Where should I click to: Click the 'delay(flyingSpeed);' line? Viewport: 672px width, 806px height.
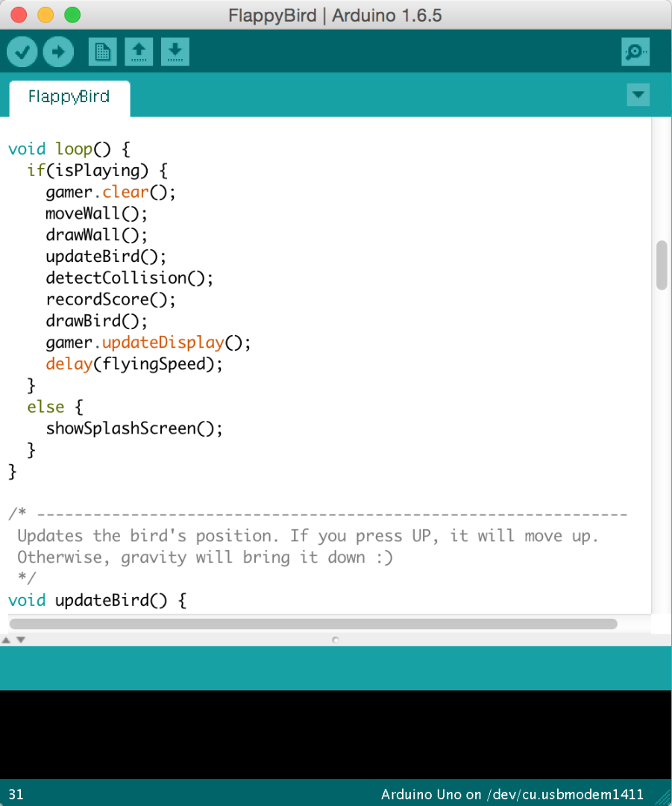click(x=134, y=364)
